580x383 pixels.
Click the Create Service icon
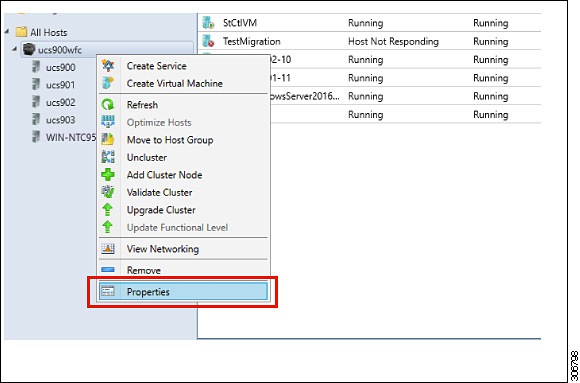pos(108,65)
